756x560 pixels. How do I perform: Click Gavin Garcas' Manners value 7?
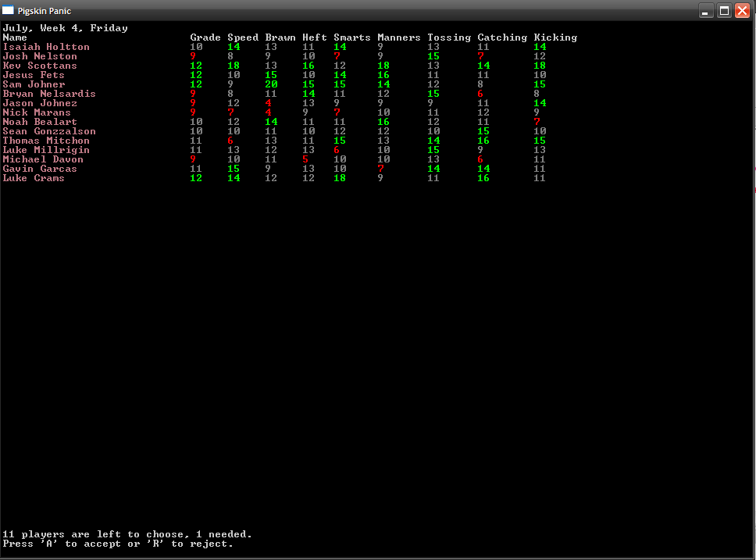(x=380, y=169)
